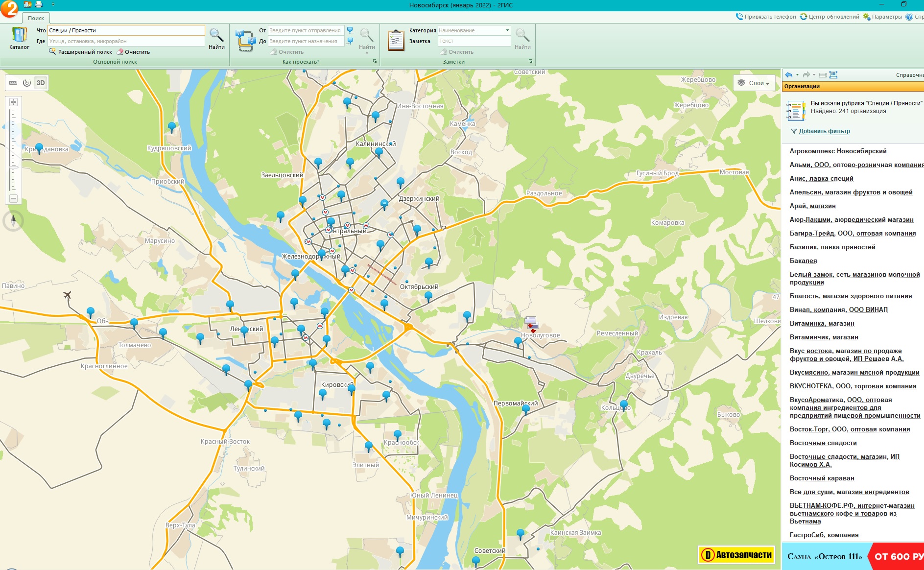Click Добавить фильтр link
The height and width of the screenshot is (570, 924).
point(824,131)
